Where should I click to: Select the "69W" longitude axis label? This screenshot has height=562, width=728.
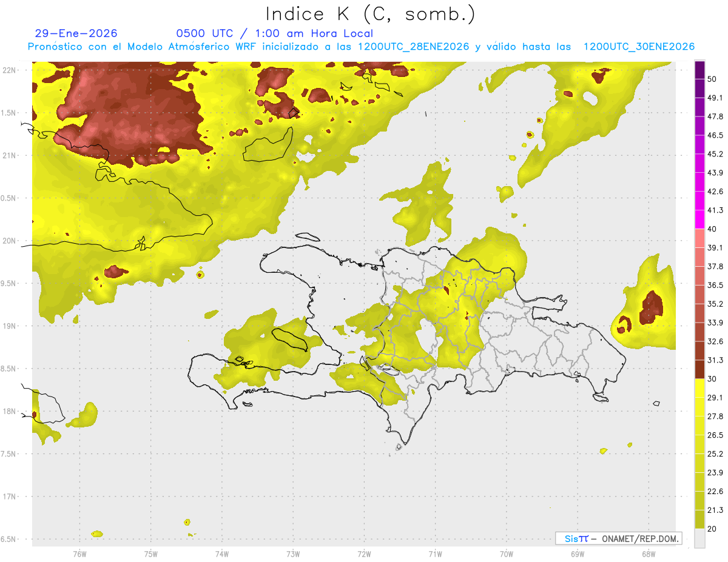(x=577, y=554)
